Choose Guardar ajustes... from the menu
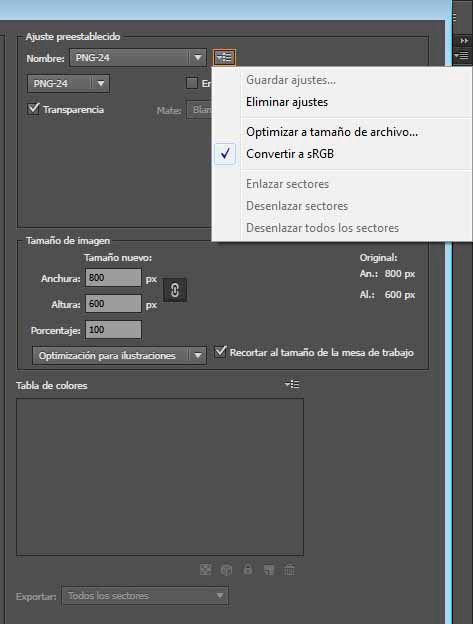Screen dimensions: 473x624 pos(291,80)
